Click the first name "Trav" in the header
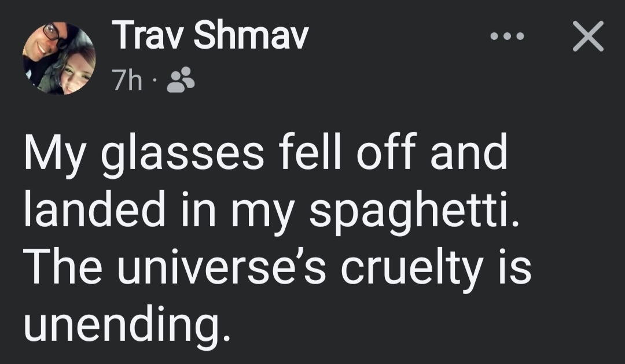625x364 pixels. click(x=151, y=37)
